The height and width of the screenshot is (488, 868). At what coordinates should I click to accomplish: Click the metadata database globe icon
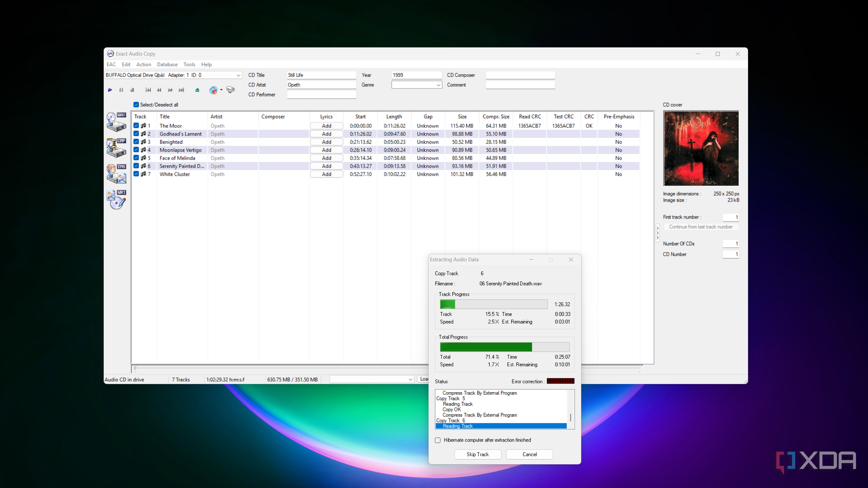tap(213, 90)
